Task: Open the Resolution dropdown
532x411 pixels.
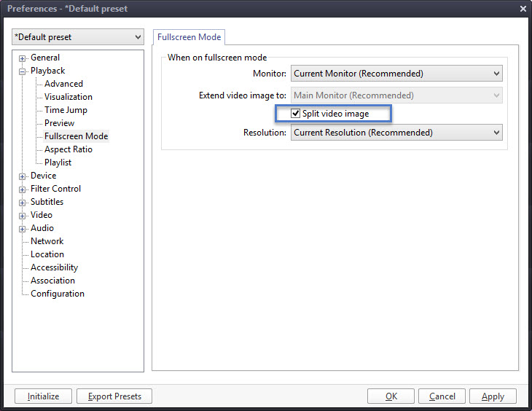Action: click(x=396, y=133)
